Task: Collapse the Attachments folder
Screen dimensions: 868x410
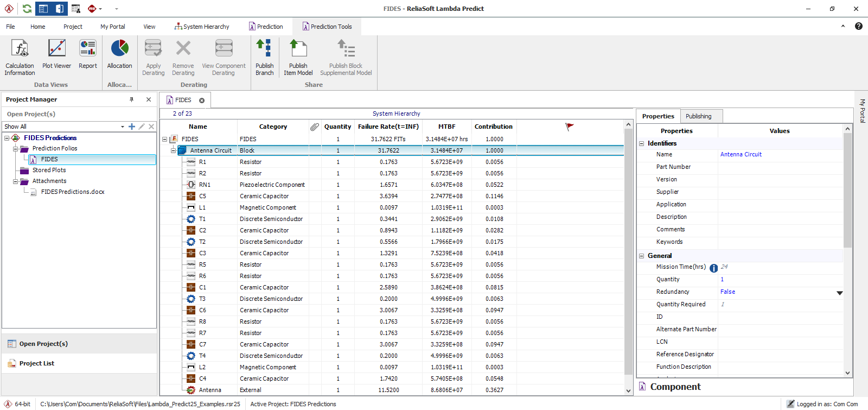Action: point(16,181)
